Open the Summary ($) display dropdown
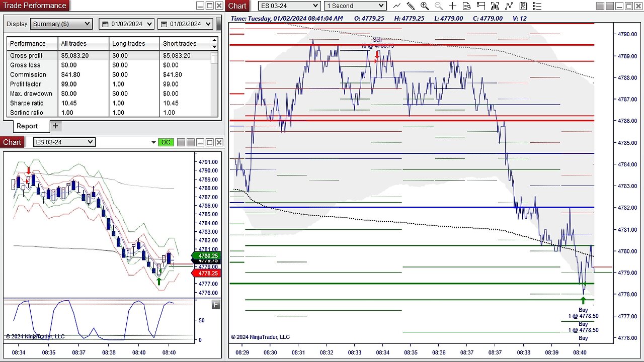Screen dimensions: 644x362 click(x=61, y=24)
